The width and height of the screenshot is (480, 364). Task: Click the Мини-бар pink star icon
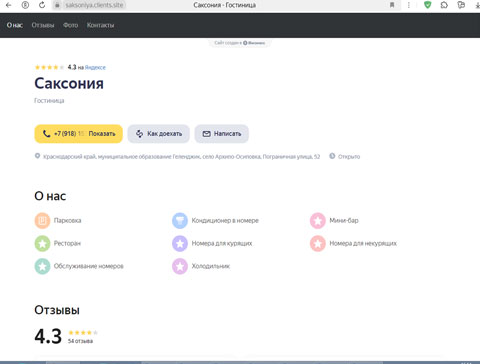(x=318, y=220)
